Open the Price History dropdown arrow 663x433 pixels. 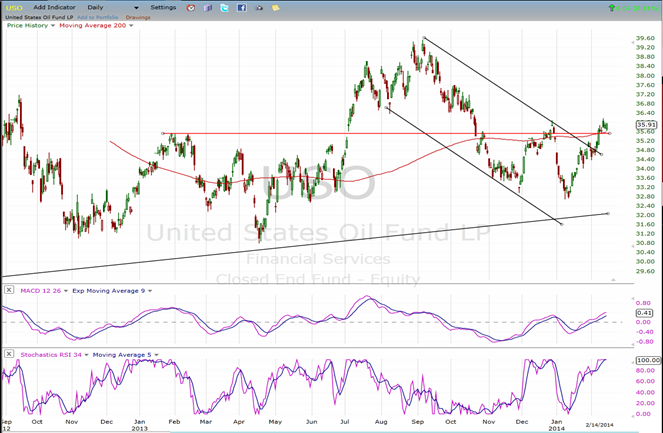click(52, 25)
